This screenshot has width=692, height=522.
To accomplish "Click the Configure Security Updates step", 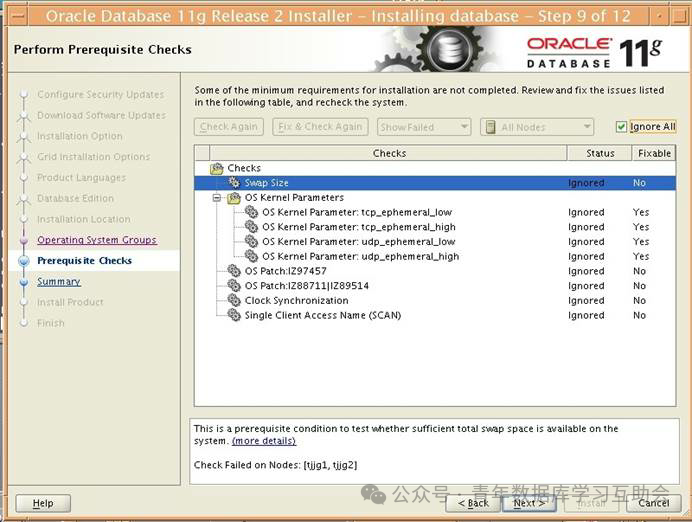I will click(101, 94).
